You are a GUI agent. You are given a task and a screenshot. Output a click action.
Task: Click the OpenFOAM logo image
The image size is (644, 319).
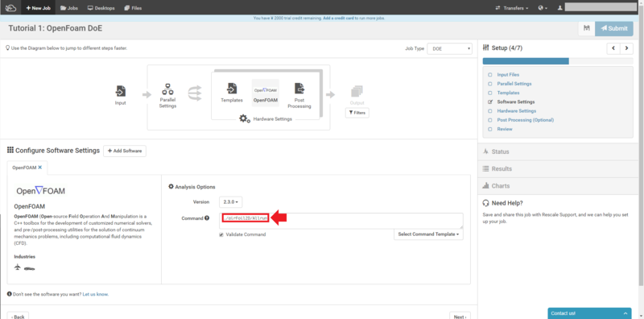click(41, 191)
